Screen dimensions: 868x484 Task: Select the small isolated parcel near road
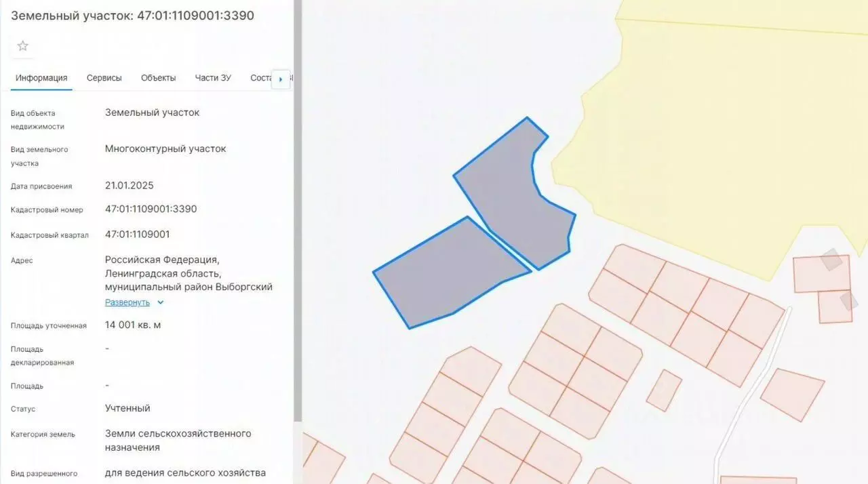pos(664,390)
